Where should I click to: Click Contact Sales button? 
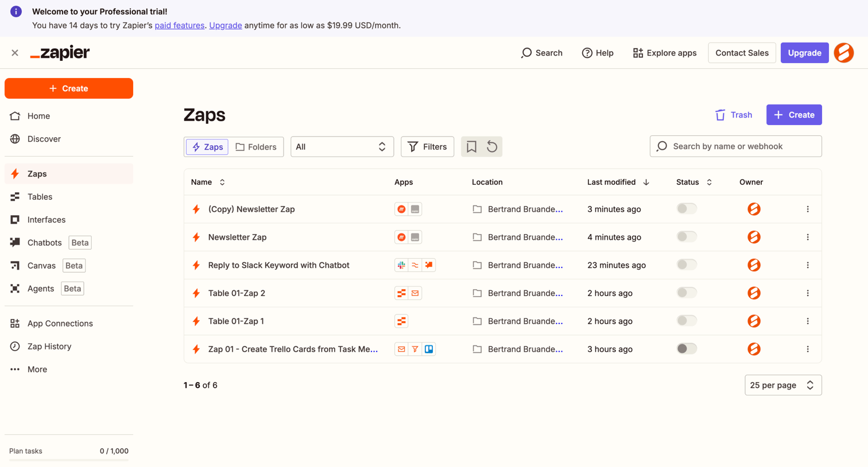(742, 53)
